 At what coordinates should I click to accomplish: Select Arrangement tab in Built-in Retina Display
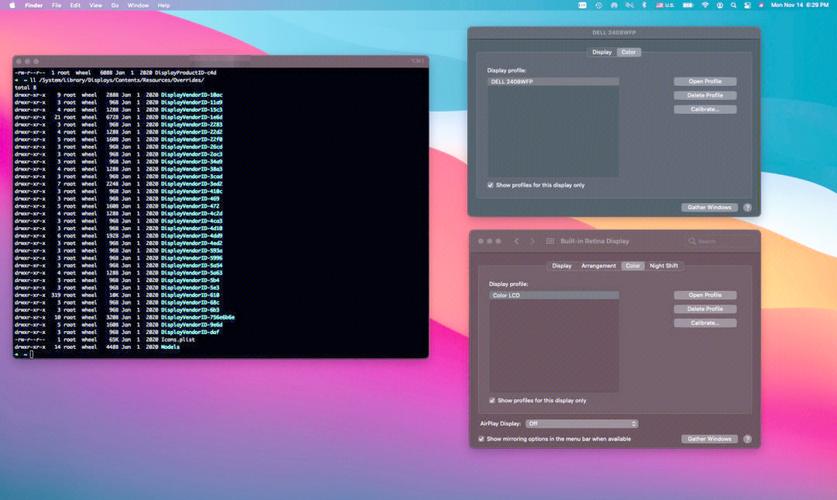[x=598, y=266]
